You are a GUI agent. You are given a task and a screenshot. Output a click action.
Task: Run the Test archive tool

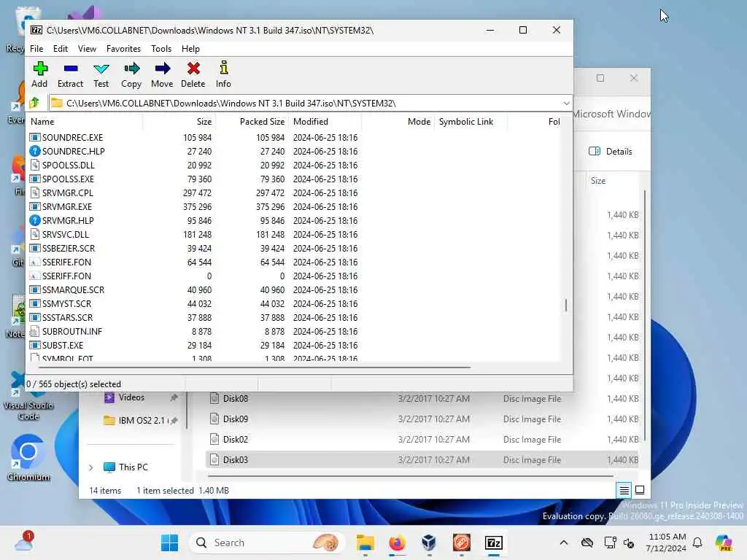point(101,74)
